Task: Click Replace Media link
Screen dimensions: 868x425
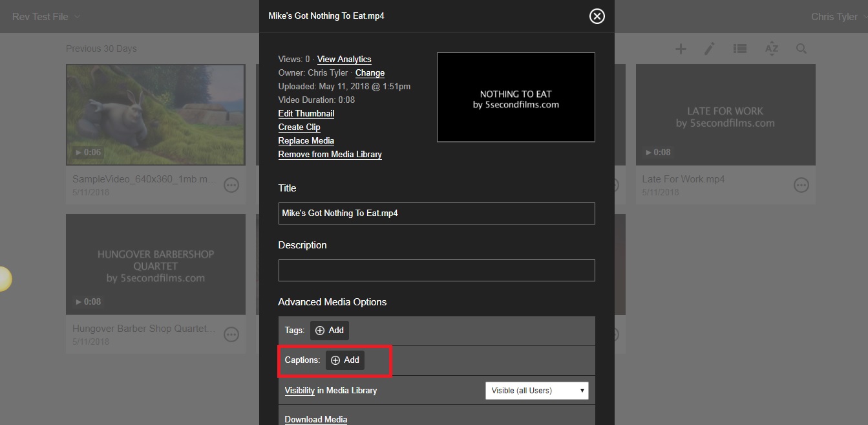Action: [306, 140]
